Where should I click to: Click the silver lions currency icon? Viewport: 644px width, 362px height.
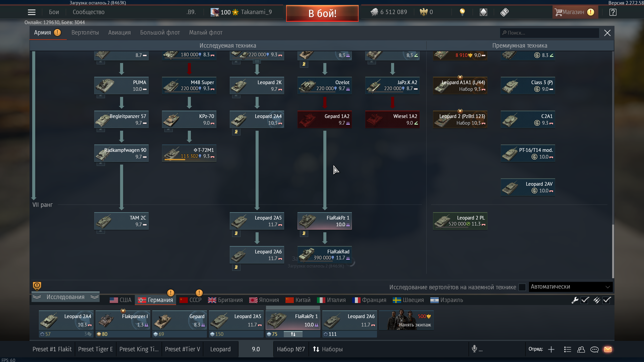[374, 12]
